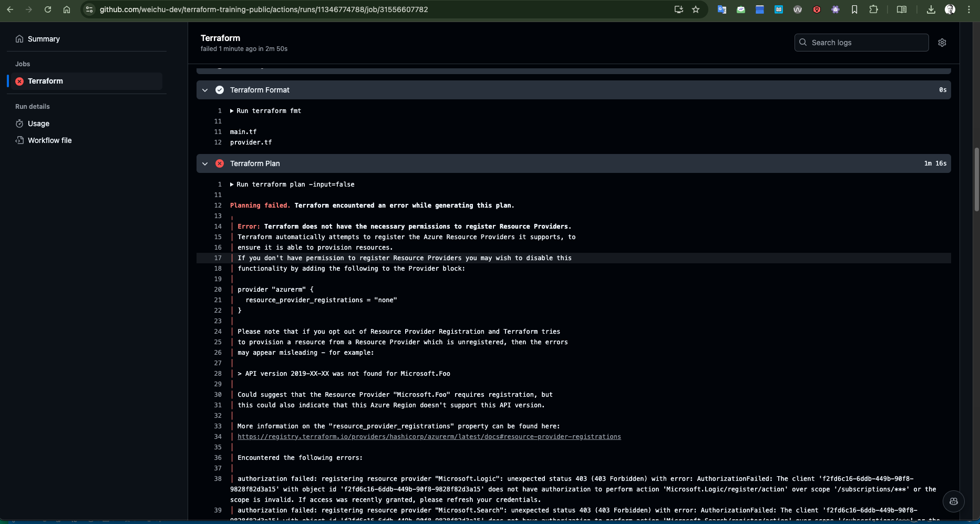Viewport: 980px width, 524px height.
Task: Click the 'Error:' label on line 14
Action: pyautogui.click(x=249, y=227)
